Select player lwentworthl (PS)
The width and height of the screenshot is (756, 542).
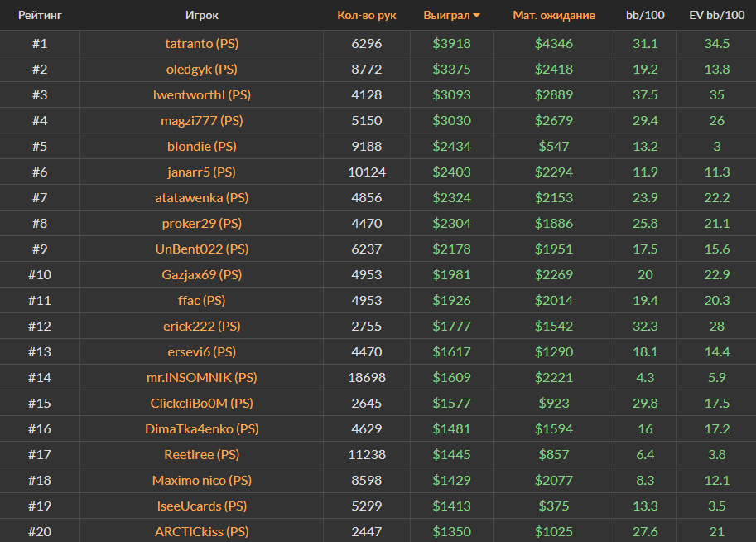[x=202, y=95]
